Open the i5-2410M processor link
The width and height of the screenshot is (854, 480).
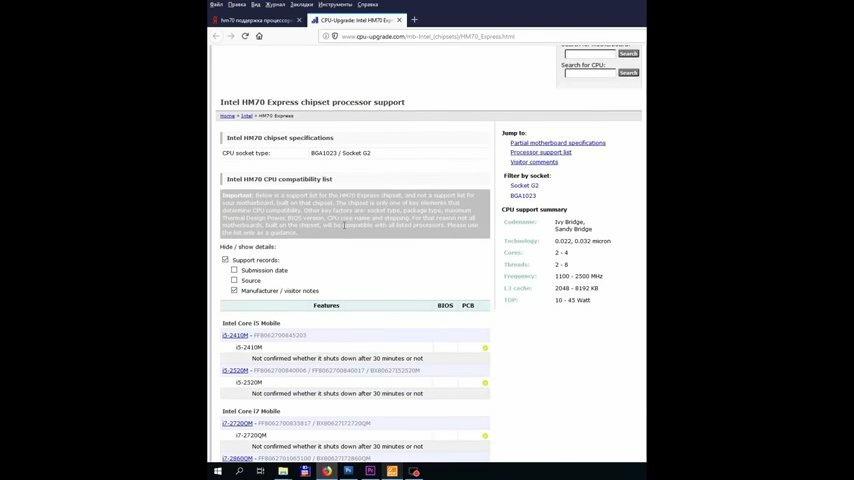coord(235,336)
